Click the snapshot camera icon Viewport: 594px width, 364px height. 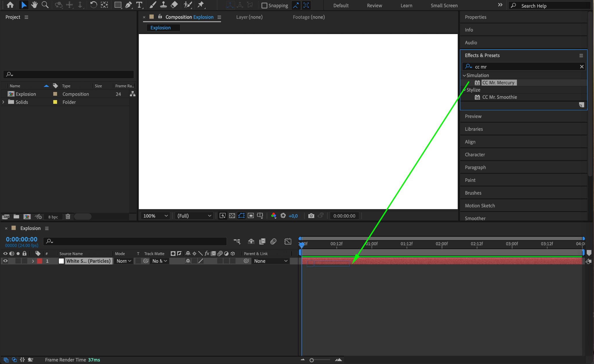(x=311, y=216)
